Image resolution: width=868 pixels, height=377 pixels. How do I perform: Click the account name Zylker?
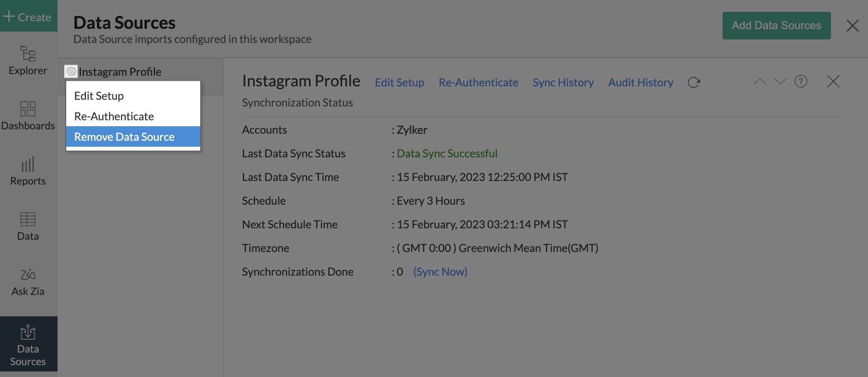coord(412,130)
